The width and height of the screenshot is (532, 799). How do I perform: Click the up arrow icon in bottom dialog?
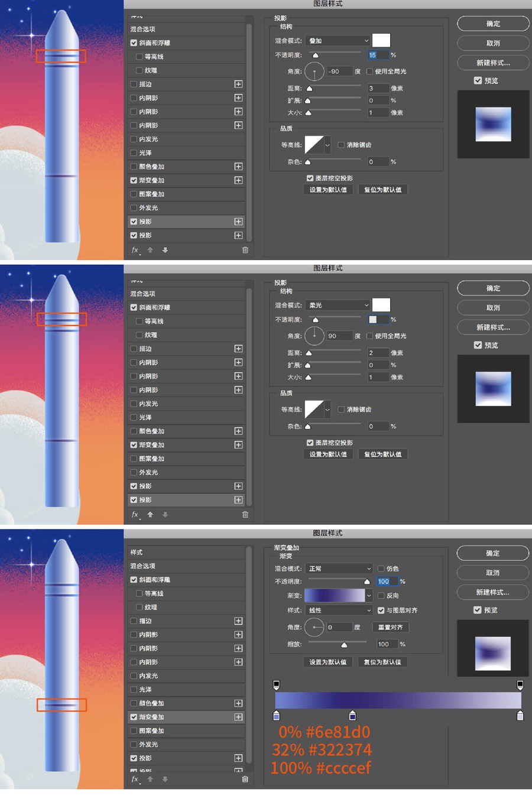[150, 779]
